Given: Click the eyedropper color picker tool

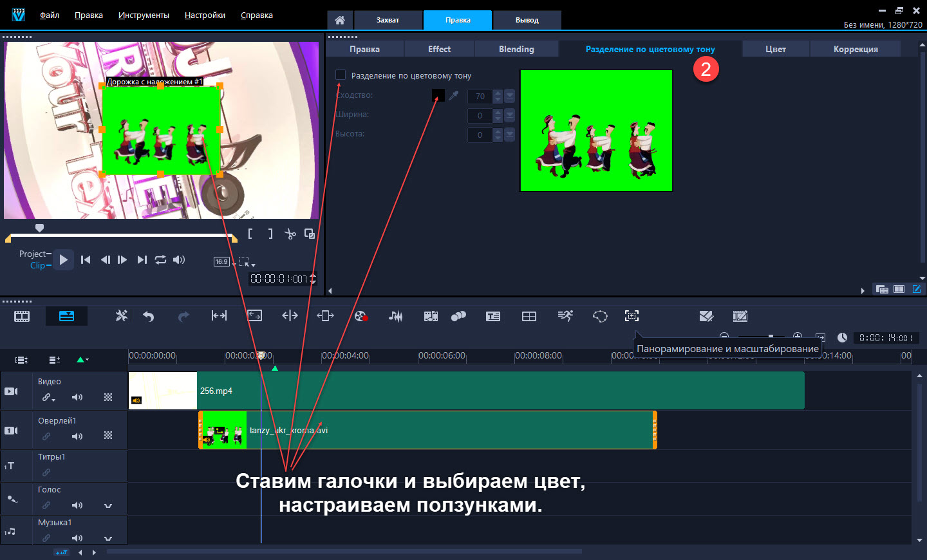Looking at the screenshot, I should click(x=454, y=95).
